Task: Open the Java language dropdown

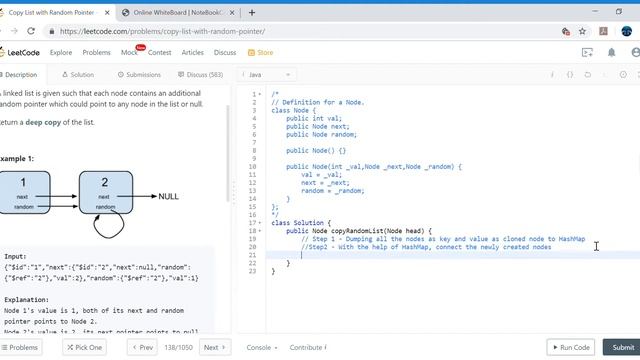Action: point(267,75)
